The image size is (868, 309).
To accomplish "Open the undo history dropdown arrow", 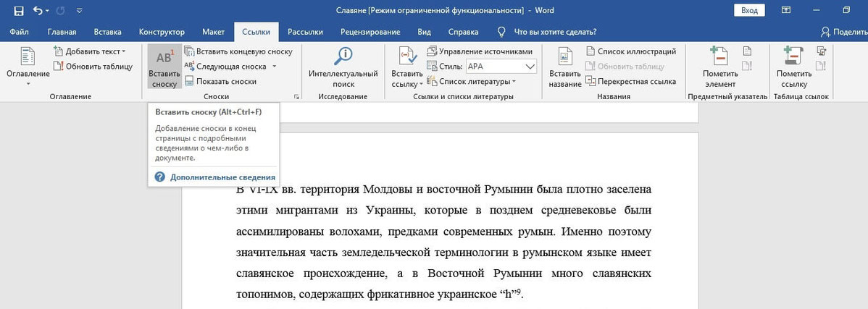I will tap(48, 11).
